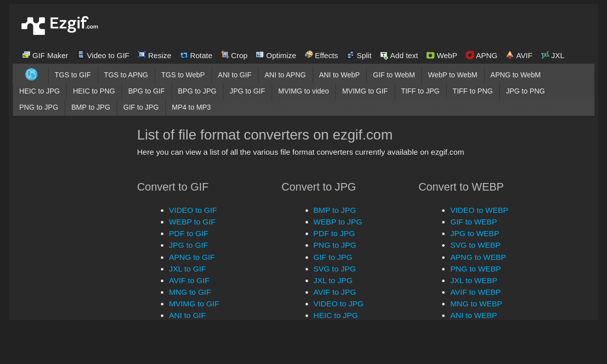Screen dimensions: 607x364
Task: Switch to the MP4 to MP3 converter
Action: point(191,107)
